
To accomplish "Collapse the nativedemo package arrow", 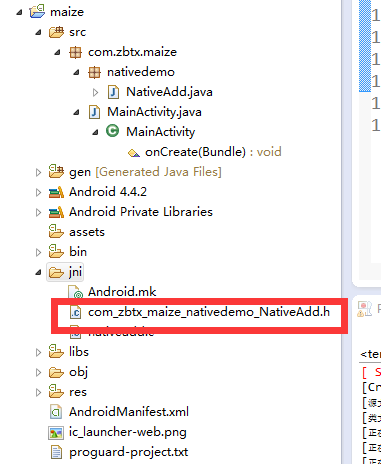I will [77, 72].
